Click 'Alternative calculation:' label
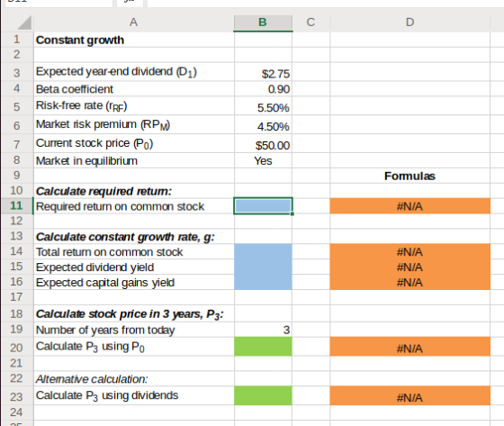 92,379
